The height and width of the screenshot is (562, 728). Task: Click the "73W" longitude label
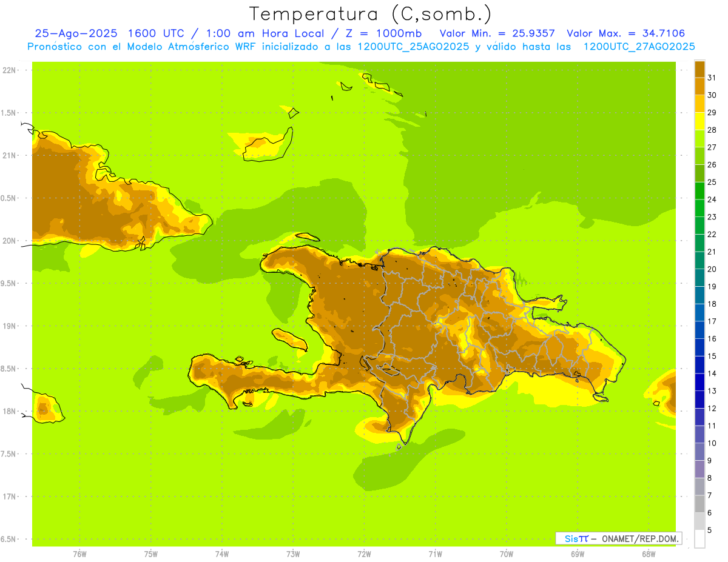(293, 554)
